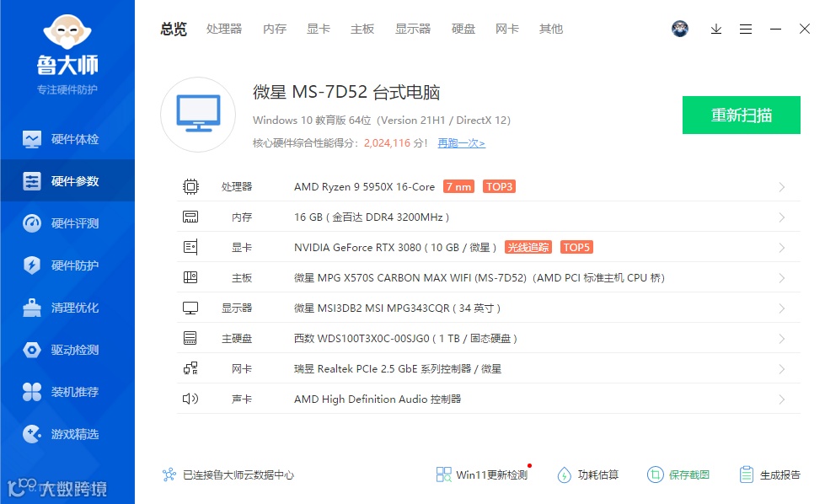Open the download arrow icon

(x=716, y=29)
